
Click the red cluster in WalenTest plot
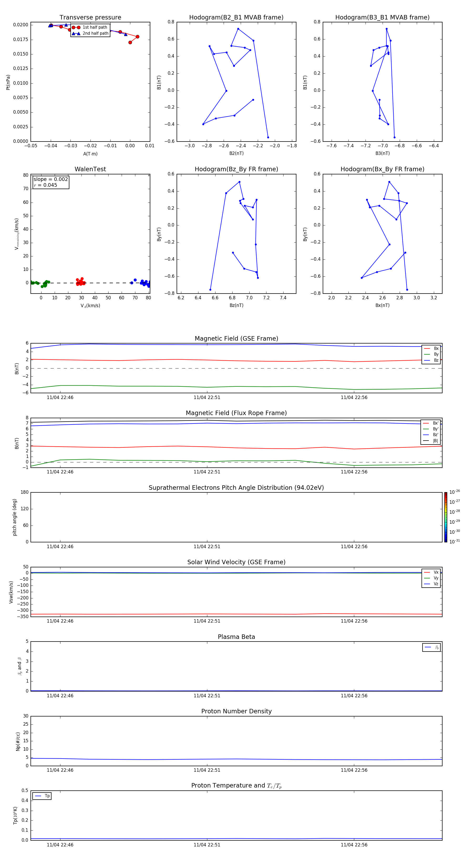80,282
